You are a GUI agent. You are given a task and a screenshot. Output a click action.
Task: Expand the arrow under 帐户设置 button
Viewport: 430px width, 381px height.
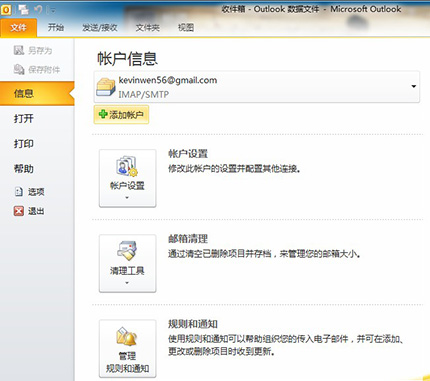point(127,198)
